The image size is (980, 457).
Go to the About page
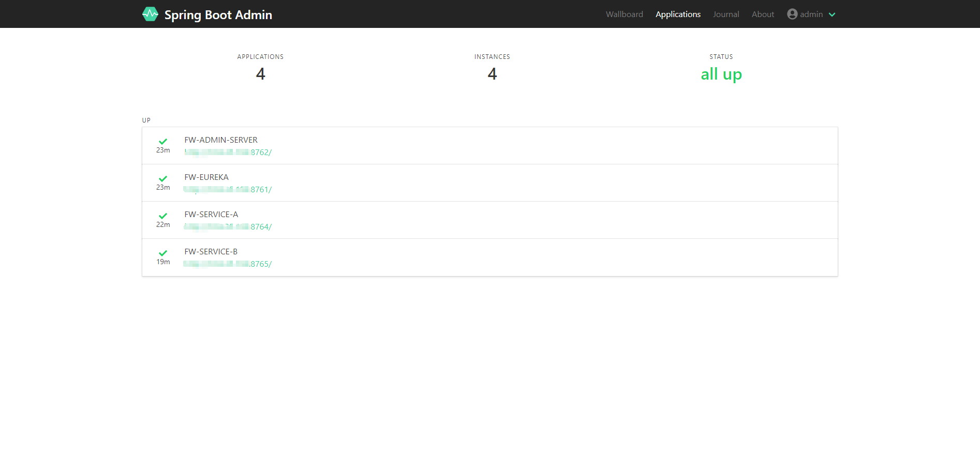click(763, 14)
